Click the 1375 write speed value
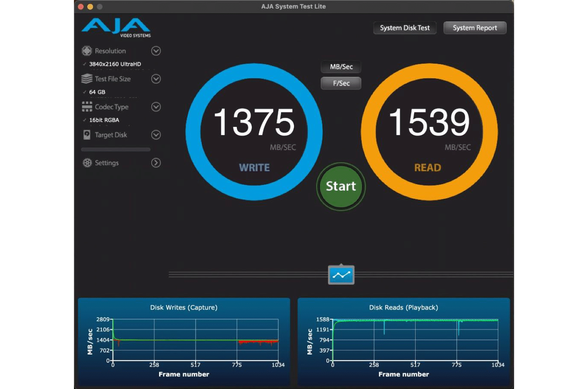This screenshot has height=389, width=588. pyautogui.click(x=254, y=122)
